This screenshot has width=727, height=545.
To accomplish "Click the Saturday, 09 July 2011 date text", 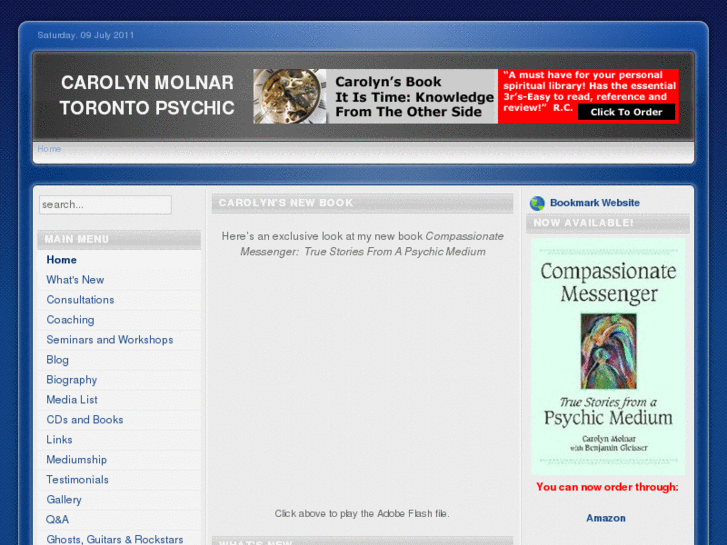I will (86, 35).
